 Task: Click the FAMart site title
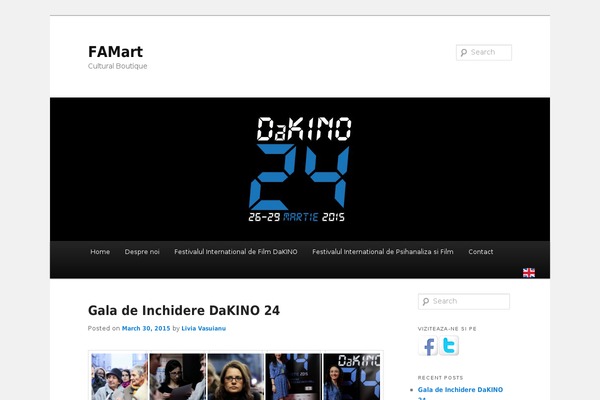pyautogui.click(x=115, y=51)
